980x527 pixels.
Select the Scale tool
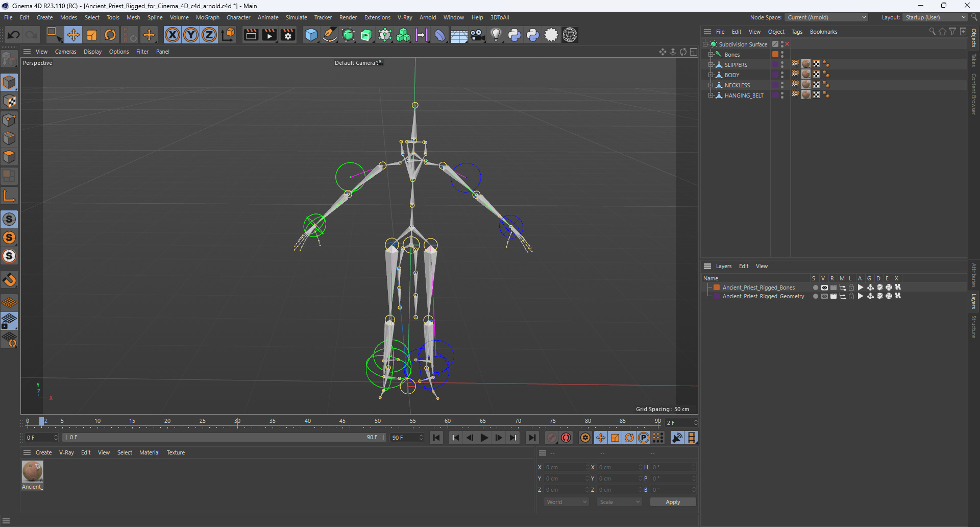[x=92, y=35]
